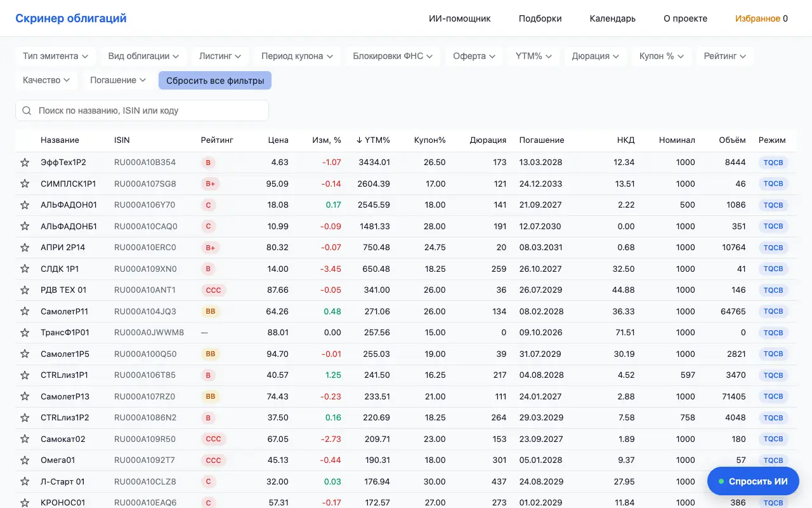Screen dimensions: 812x508
Task: Reset filters with Сбросить все фильтры
Action: pyautogui.click(x=215, y=81)
